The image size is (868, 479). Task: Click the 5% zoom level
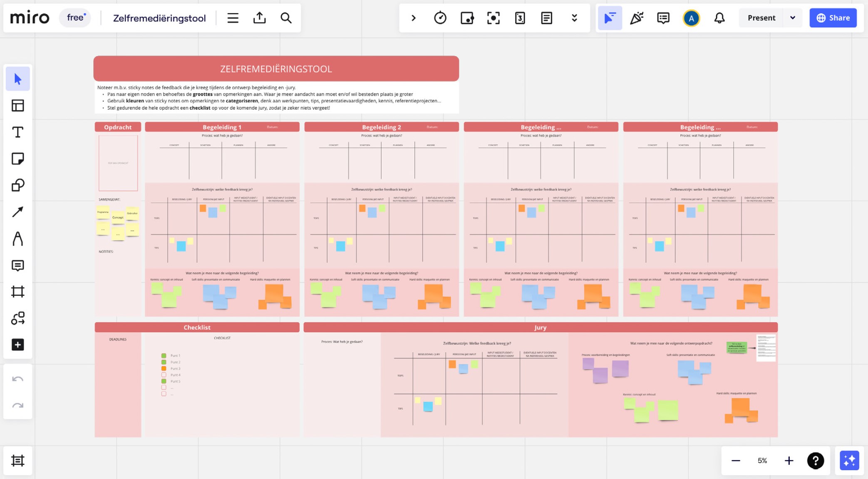(762, 460)
